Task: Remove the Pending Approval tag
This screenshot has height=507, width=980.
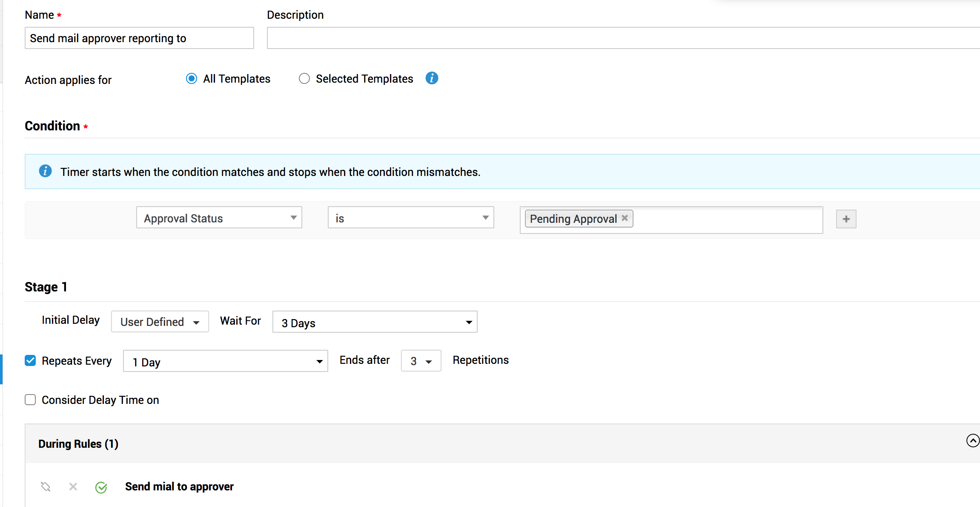Action: (625, 218)
